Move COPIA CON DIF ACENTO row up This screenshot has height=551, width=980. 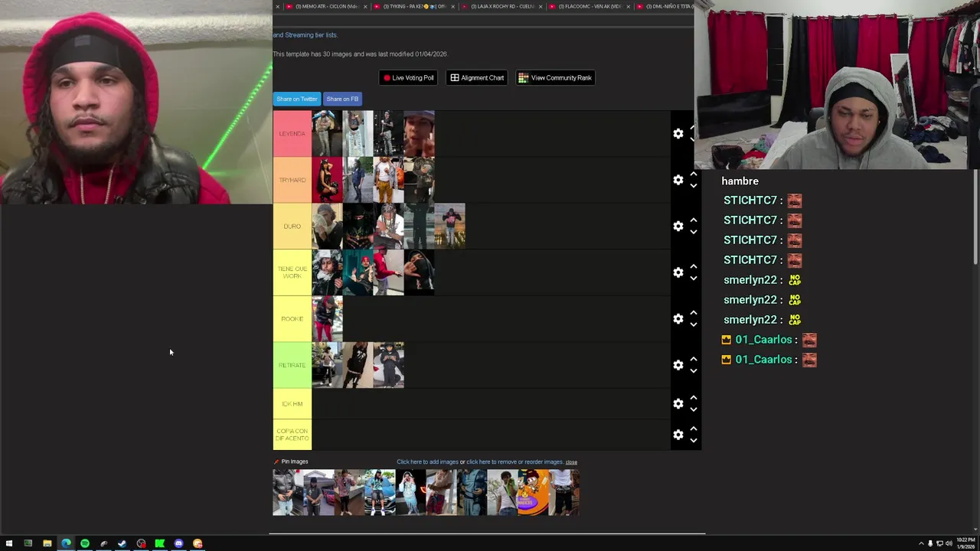[x=694, y=429]
